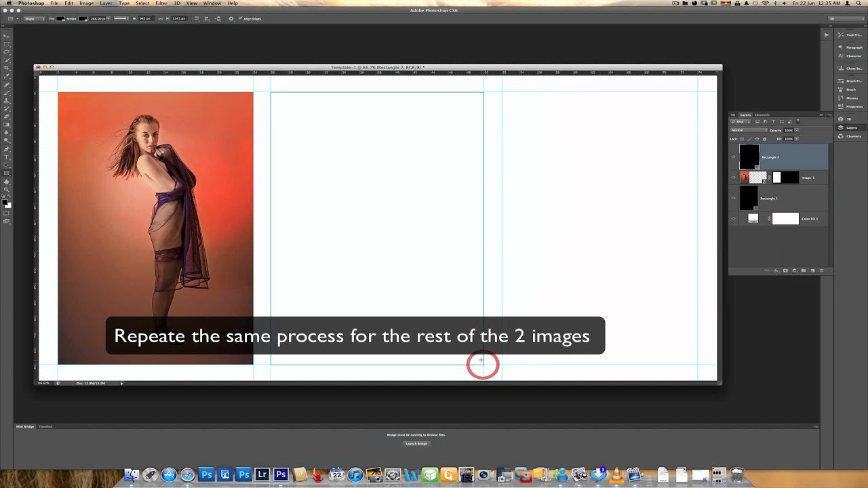Toggle lock transparent pixels
The height and width of the screenshot is (488, 868).
coord(742,139)
